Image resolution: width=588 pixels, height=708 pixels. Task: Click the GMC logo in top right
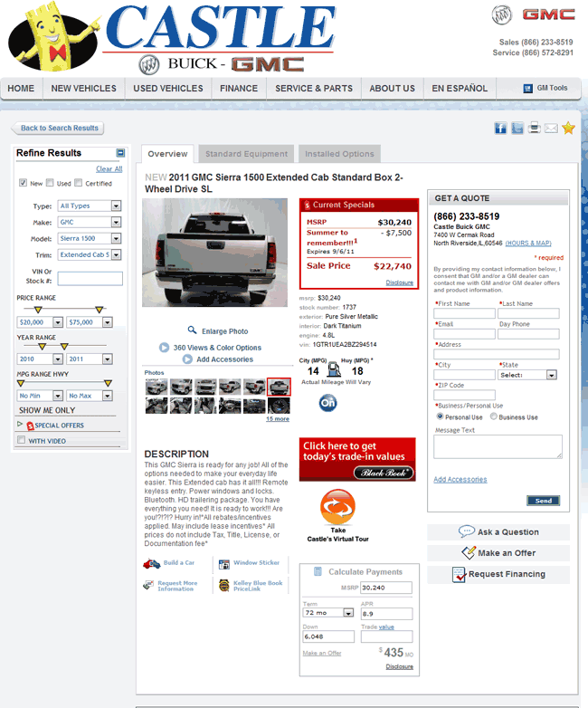(549, 14)
